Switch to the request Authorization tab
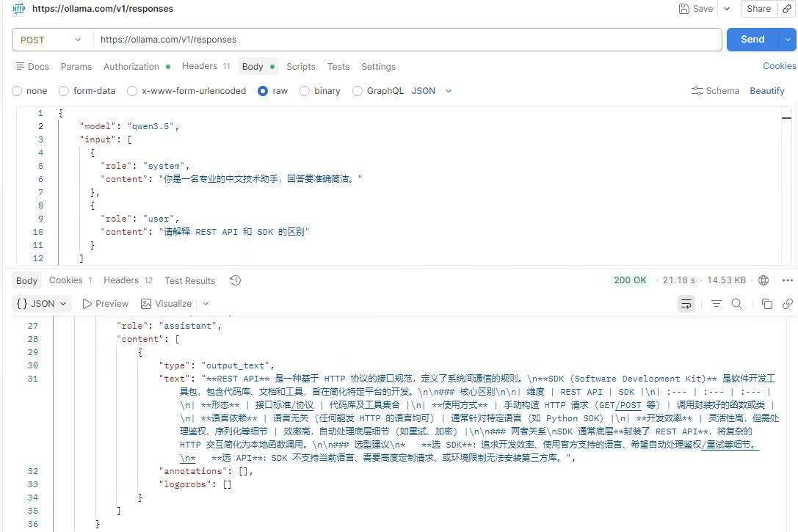 (x=131, y=66)
